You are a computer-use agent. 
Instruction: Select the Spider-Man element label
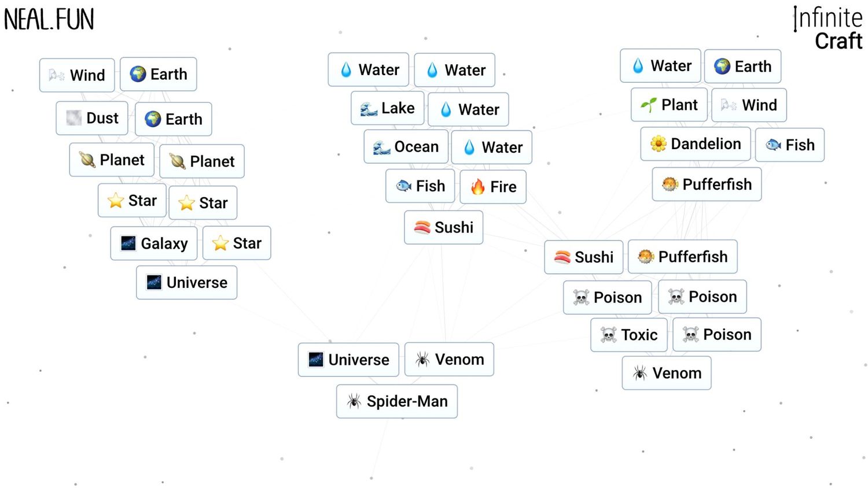[x=407, y=401]
